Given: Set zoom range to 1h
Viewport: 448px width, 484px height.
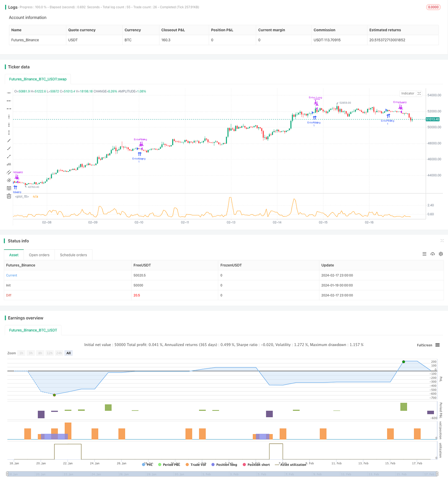Looking at the screenshot, I should [21, 353].
